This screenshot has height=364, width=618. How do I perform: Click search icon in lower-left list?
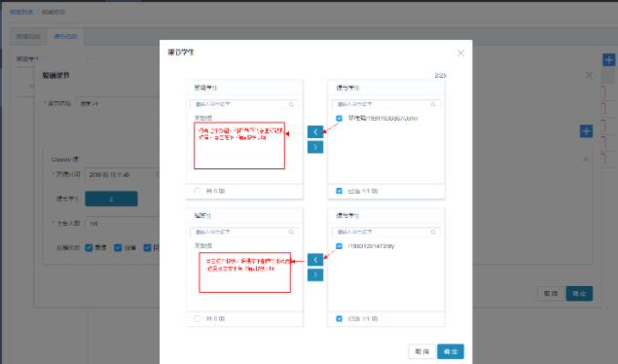291,232
